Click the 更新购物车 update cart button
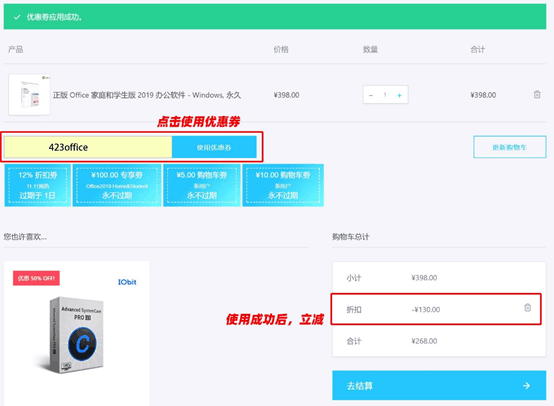The image size is (554, 406). pyautogui.click(x=509, y=147)
